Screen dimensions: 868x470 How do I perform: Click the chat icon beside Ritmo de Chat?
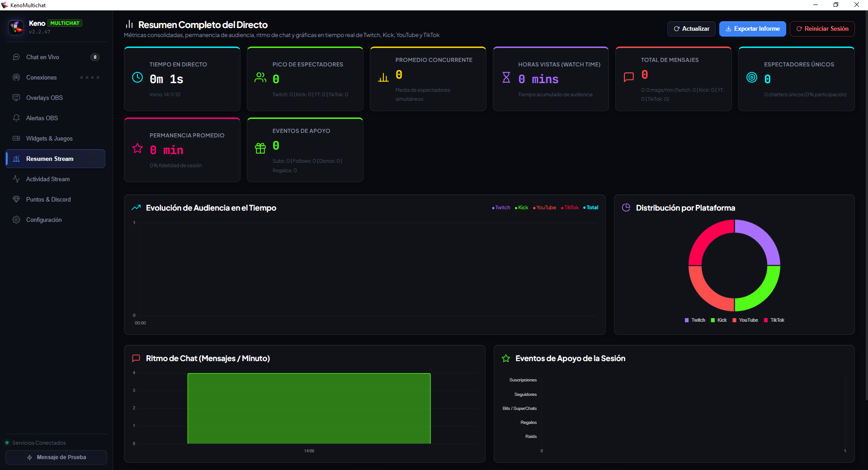[x=136, y=358]
